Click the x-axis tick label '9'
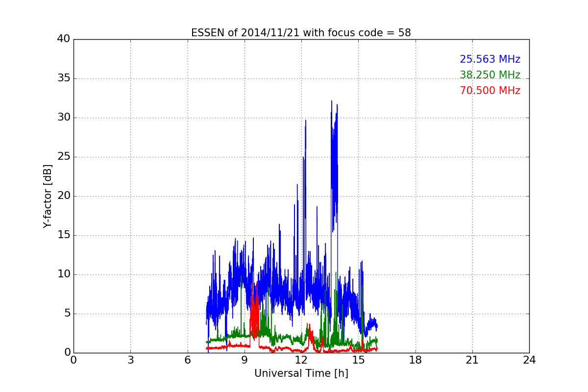The height and width of the screenshot is (392, 588). pyautogui.click(x=245, y=360)
